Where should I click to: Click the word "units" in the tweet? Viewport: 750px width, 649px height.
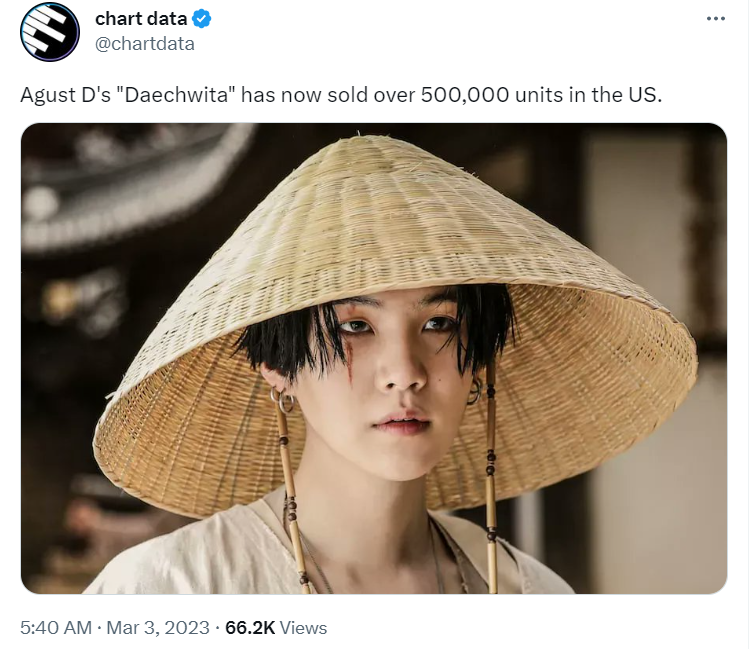pyautogui.click(x=539, y=95)
